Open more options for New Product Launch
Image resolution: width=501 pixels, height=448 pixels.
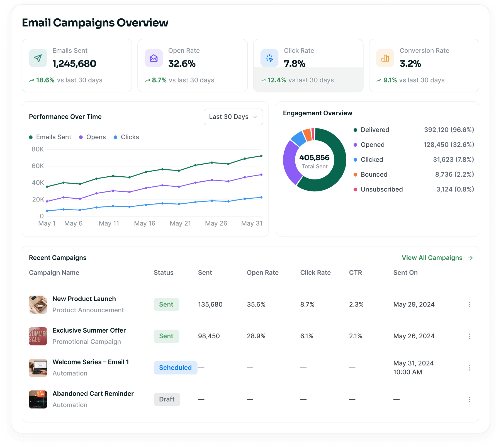[470, 305]
